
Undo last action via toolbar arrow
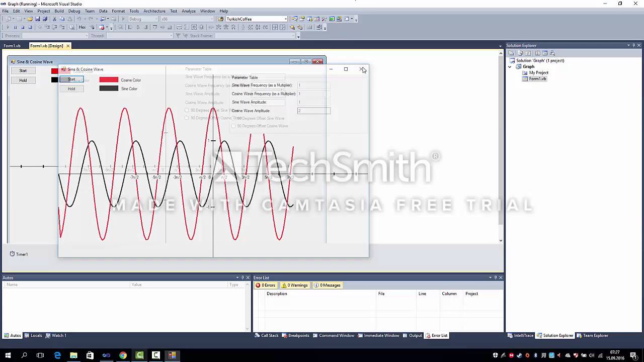(x=79, y=19)
